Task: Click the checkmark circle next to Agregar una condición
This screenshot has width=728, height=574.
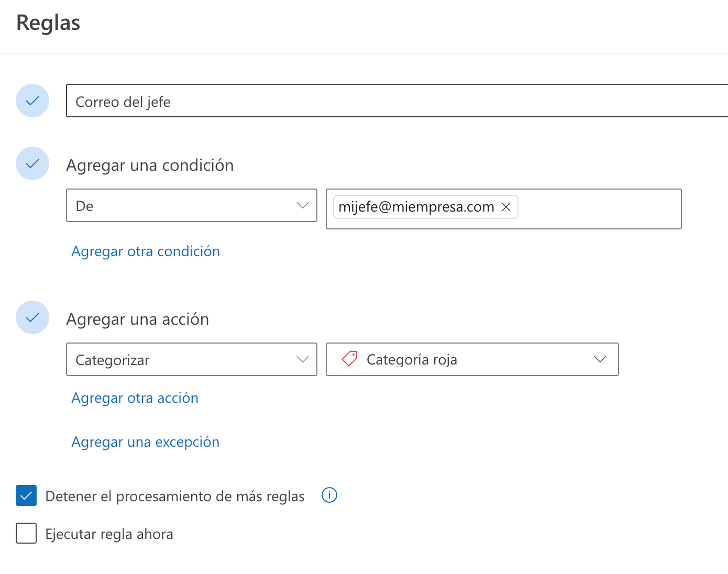Action: tap(32, 163)
